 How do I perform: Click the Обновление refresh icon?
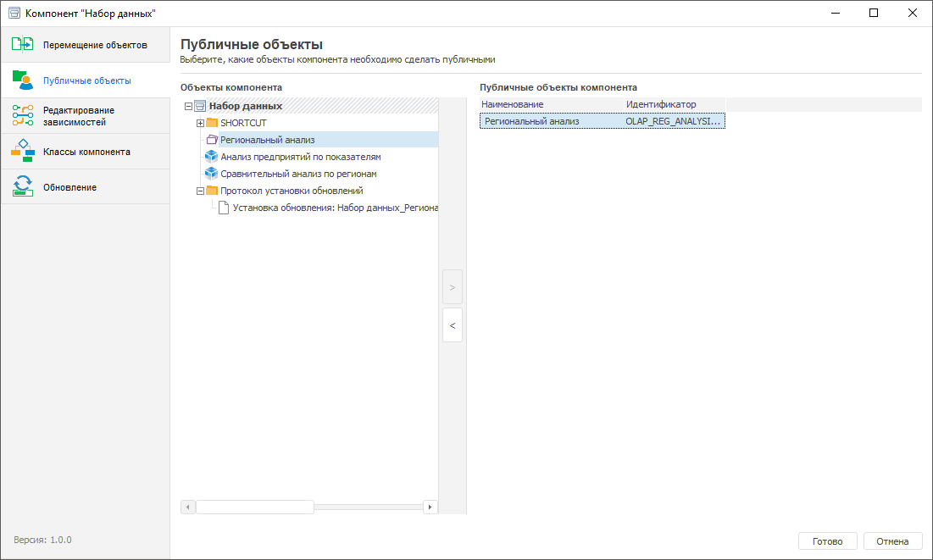point(23,187)
